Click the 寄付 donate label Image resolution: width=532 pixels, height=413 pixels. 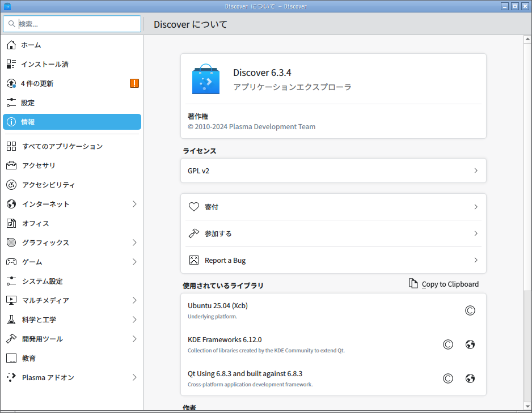[x=212, y=207]
